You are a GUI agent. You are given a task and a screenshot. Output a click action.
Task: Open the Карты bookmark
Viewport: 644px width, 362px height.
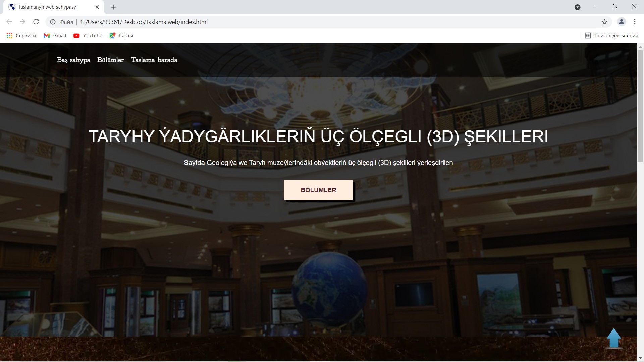(121, 36)
